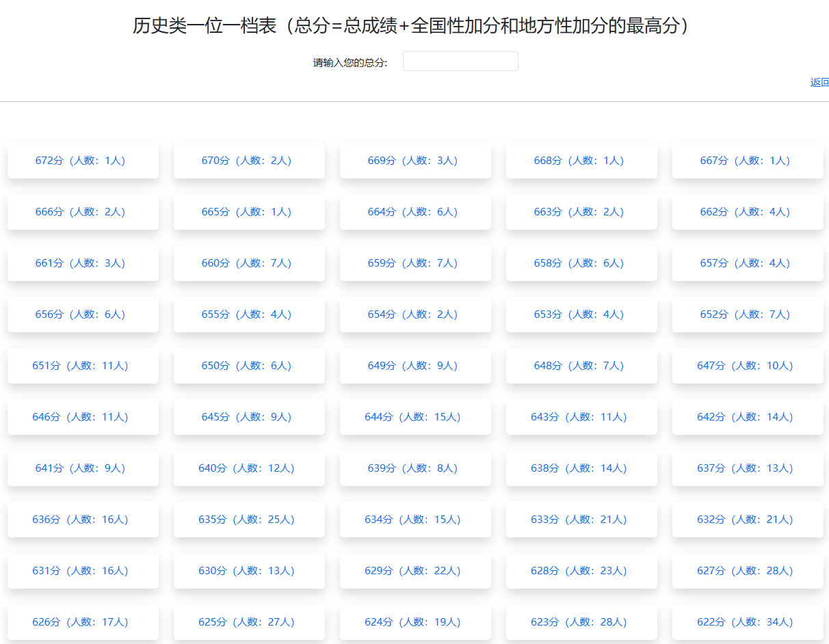This screenshot has width=829, height=644.
Task: Click the 623分 score card
Action: (581, 622)
